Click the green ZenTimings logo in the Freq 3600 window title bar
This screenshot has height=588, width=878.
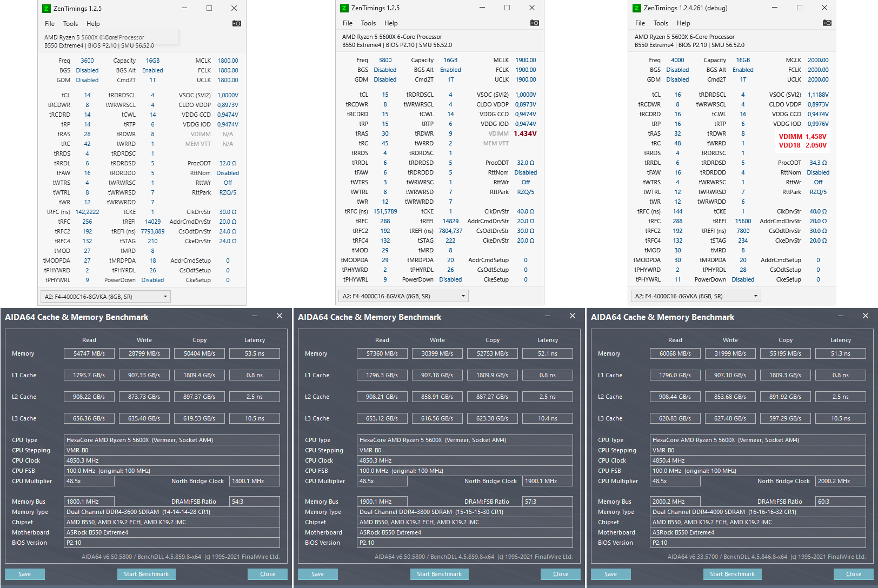(x=46, y=8)
